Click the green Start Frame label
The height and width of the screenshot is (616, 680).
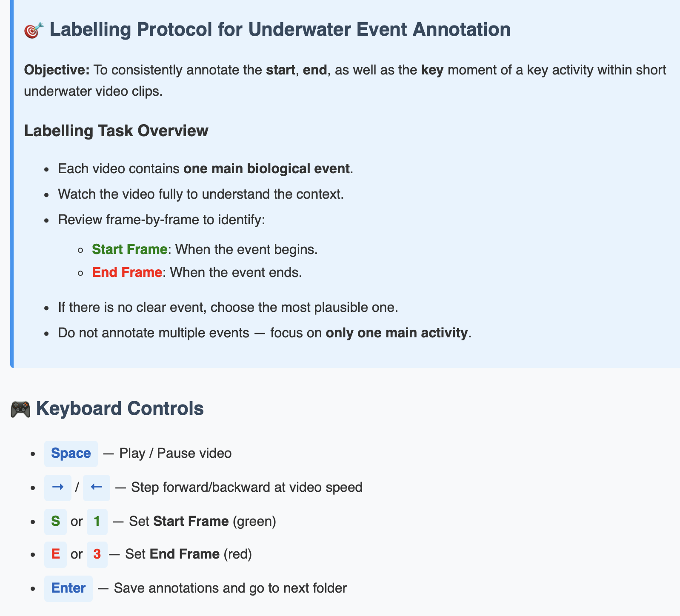(129, 249)
